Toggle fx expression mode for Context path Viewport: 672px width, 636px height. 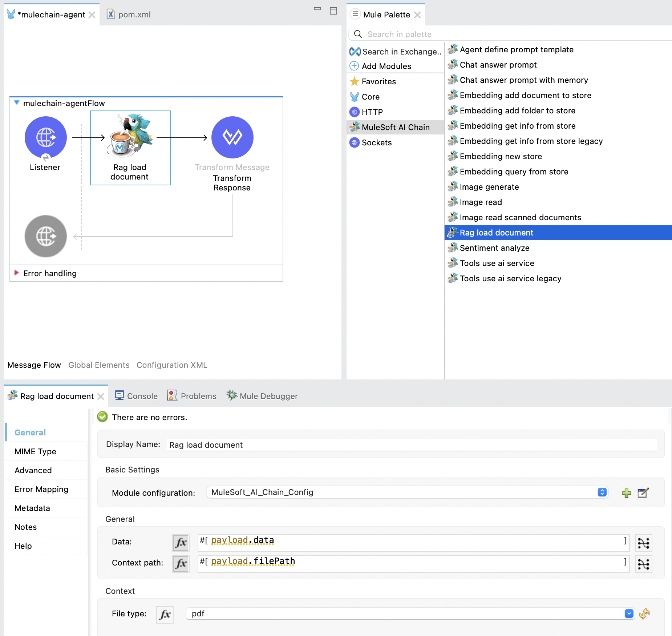[181, 564]
